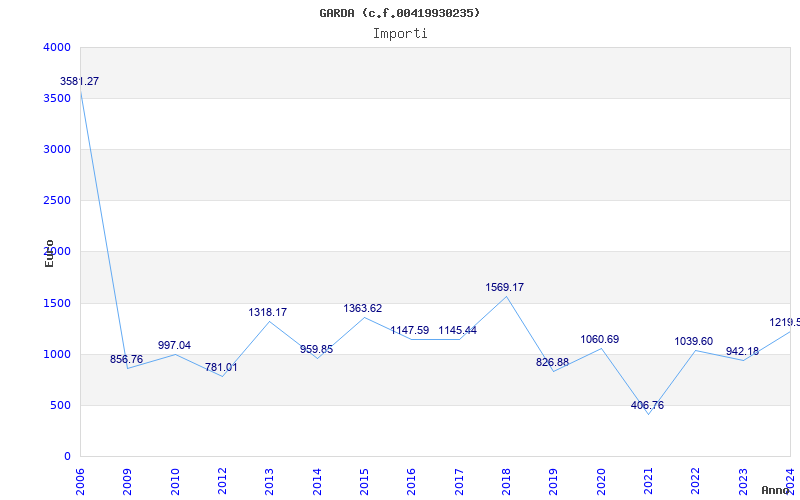Image resolution: width=800 pixels, height=500 pixels.
Task: Click the x-axis year label 2019
Action: 554,482
